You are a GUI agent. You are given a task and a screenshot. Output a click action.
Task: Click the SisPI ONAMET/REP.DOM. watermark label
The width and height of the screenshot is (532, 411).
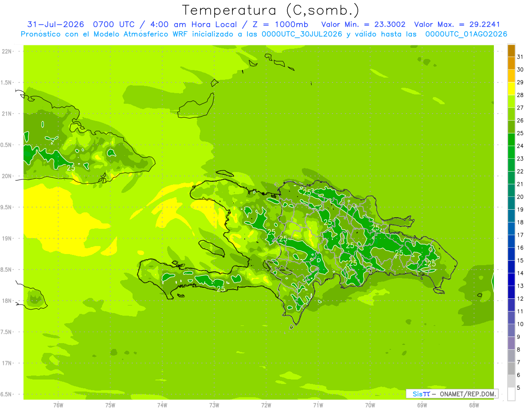(452, 394)
